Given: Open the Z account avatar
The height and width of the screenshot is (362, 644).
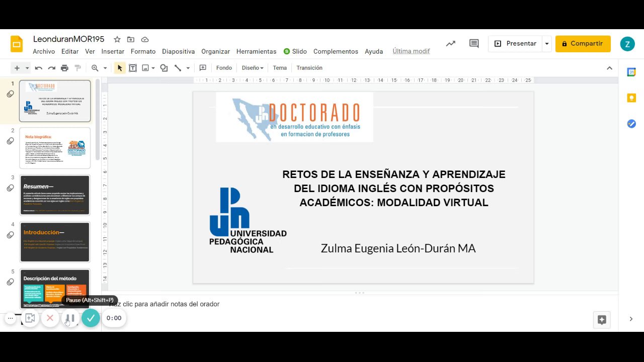Looking at the screenshot, I should coord(627,44).
